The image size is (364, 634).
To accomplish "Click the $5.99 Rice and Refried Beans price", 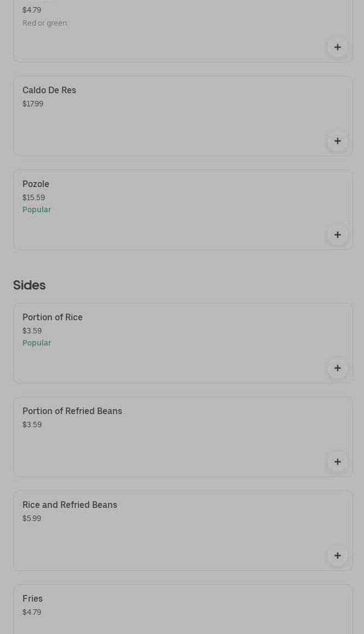I will [32, 518].
